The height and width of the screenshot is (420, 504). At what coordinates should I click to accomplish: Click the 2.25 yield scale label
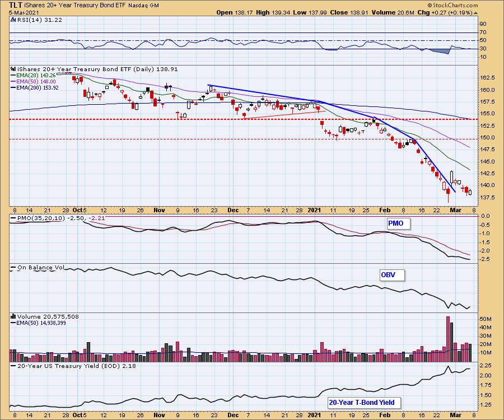[486, 366]
